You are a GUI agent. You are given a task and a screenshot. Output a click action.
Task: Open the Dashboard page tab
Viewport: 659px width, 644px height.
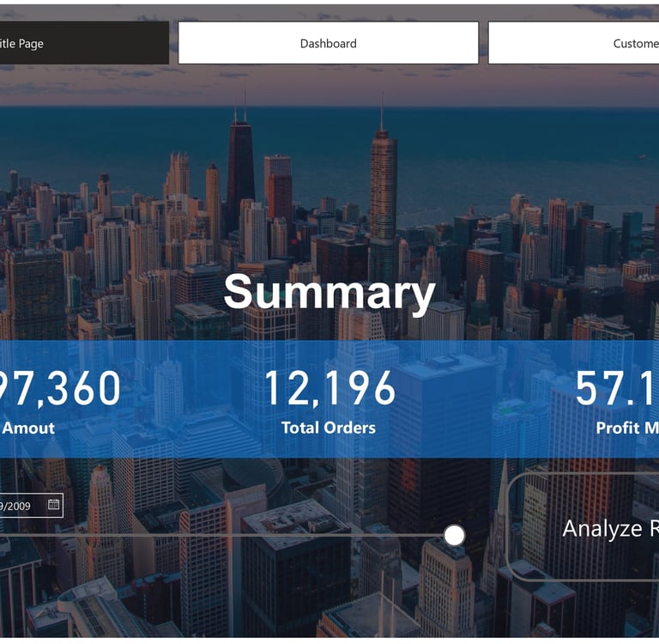[x=329, y=43]
